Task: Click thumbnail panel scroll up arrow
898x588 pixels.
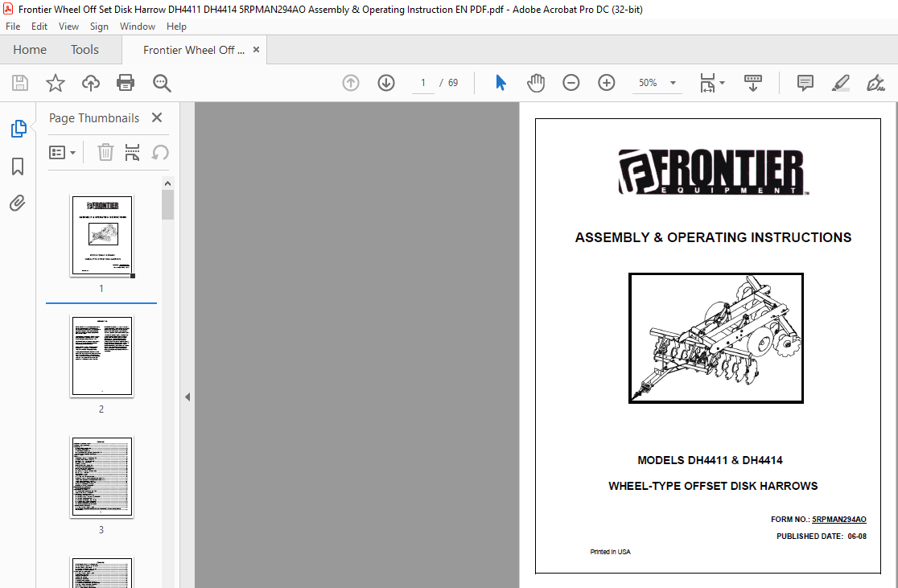Action: (167, 183)
